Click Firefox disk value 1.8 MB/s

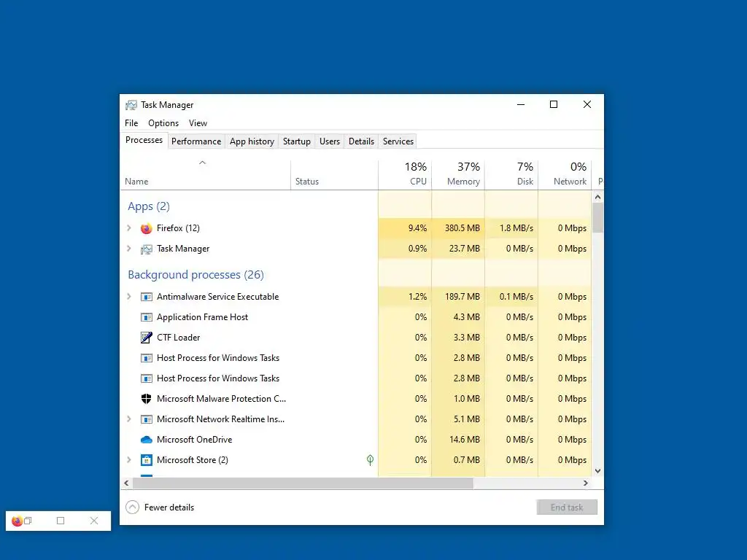click(x=516, y=228)
